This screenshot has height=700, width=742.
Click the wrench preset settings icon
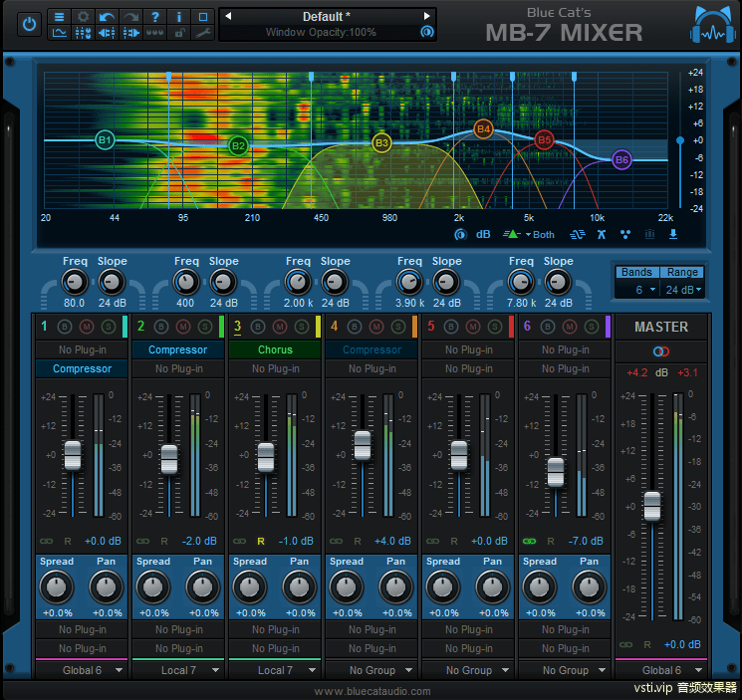point(203,33)
